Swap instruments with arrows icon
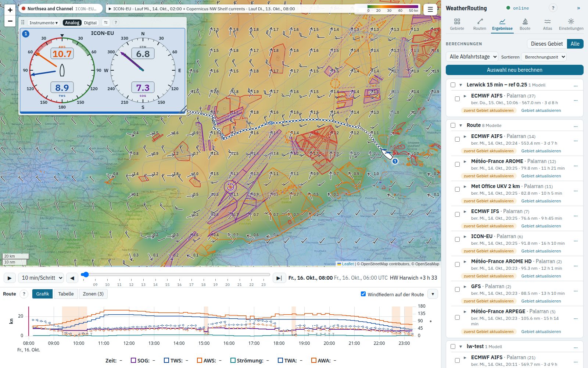The width and height of the screenshot is (588, 368). point(106,22)
